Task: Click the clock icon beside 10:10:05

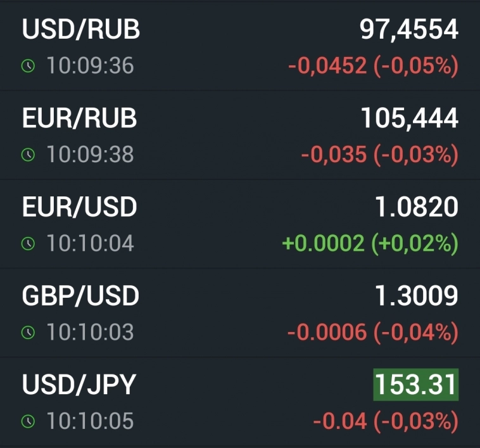Action: pyautogui.click(x=27, y=421)
